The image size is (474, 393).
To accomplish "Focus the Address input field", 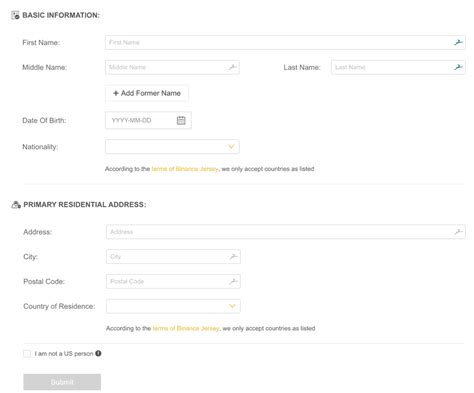I will point(286,232).
